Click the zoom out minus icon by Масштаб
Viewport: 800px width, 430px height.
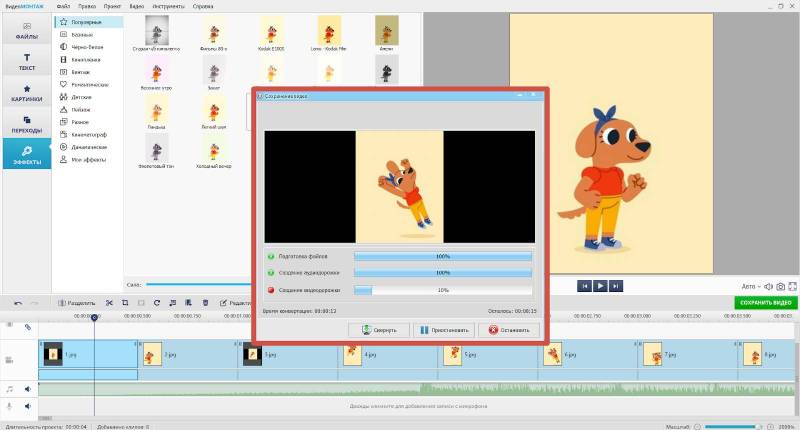pyautogui.click(x=697, y=426)
